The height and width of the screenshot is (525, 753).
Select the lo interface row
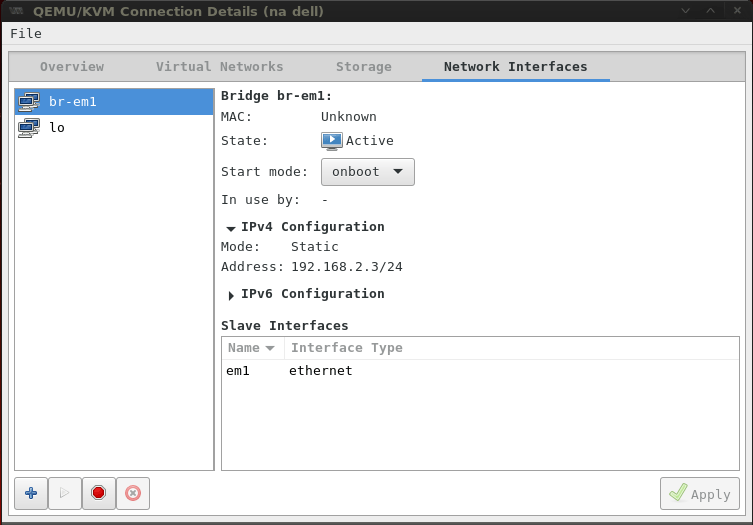114,128
